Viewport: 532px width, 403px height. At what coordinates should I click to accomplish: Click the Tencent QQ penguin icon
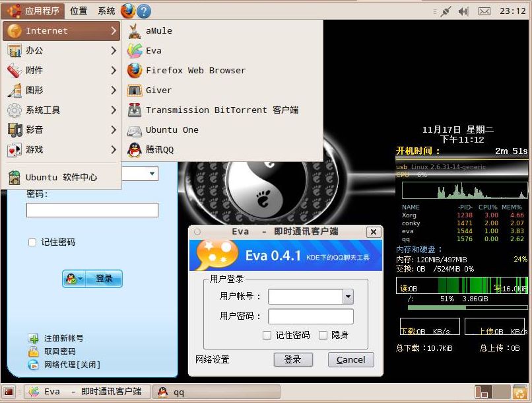pos(135,150)
